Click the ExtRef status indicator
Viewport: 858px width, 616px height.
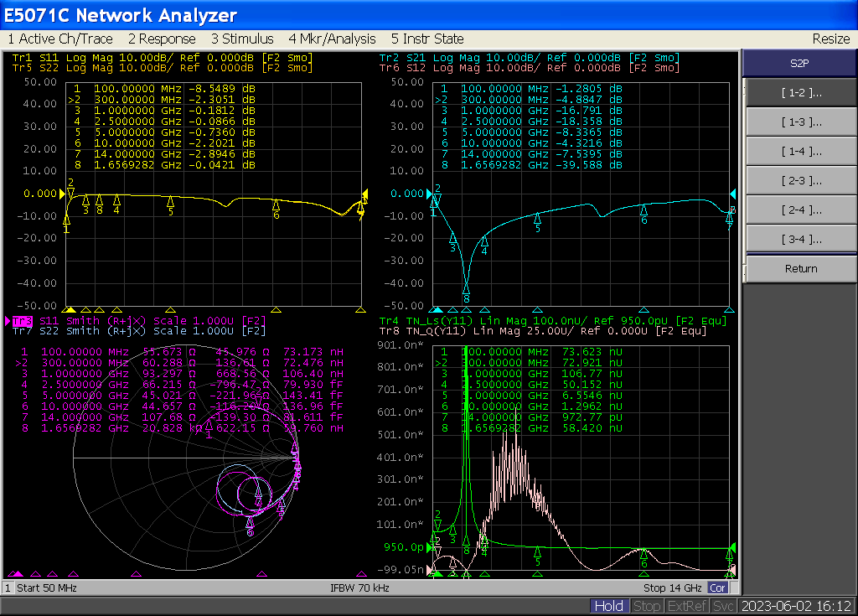pyautogui.click(x=687, y=606)
